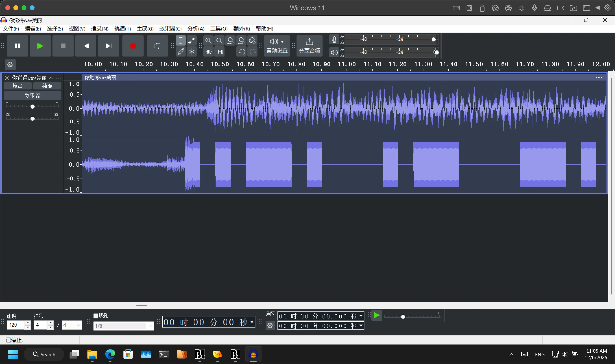The image size is (615, 364).
Task: Click the Trim audio outside selection icon
Action: (209, 52)
